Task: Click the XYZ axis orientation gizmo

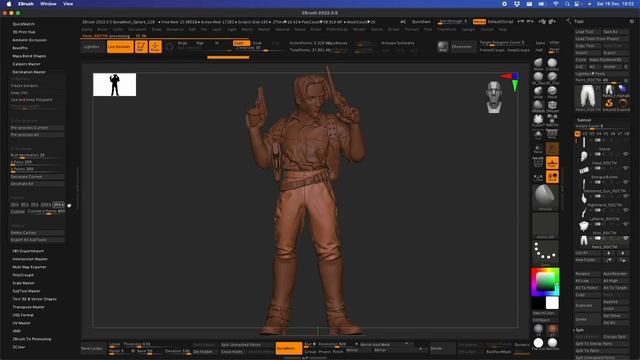Action: click(511, 82)
